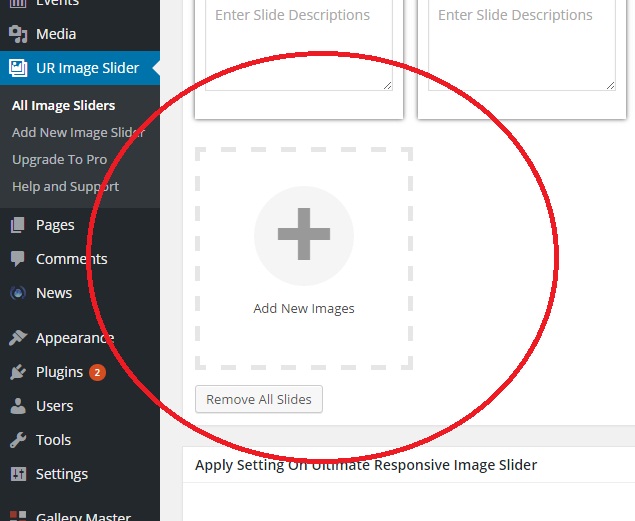The width and height of the screenshot is (635, 521).
Task: Click the Pages icon in sidebar
Action: click(x=18, y=225)
